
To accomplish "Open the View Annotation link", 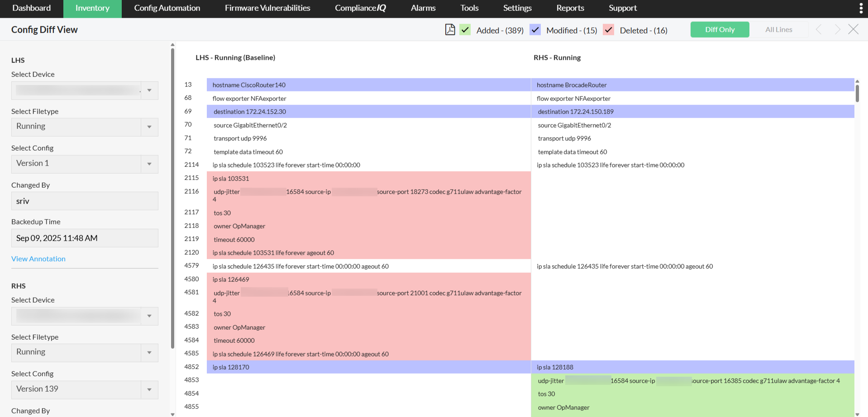I will tap(38, 259).
